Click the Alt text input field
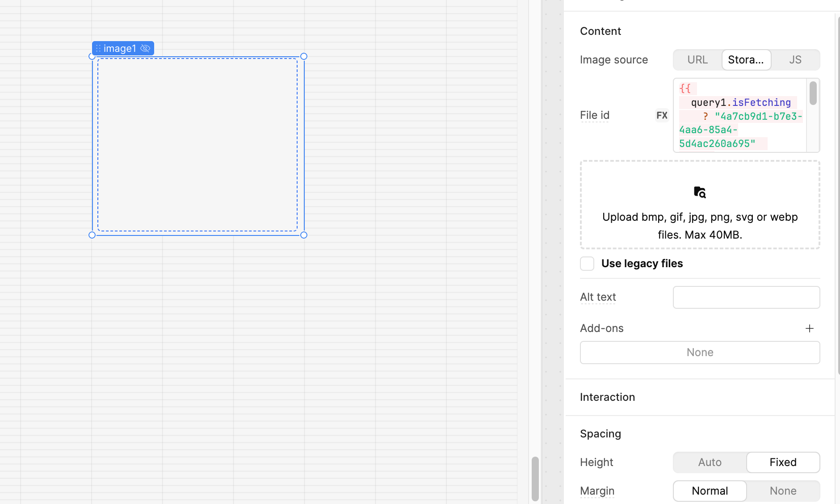This screenshot has width=840, height=504. coord(746,297)
